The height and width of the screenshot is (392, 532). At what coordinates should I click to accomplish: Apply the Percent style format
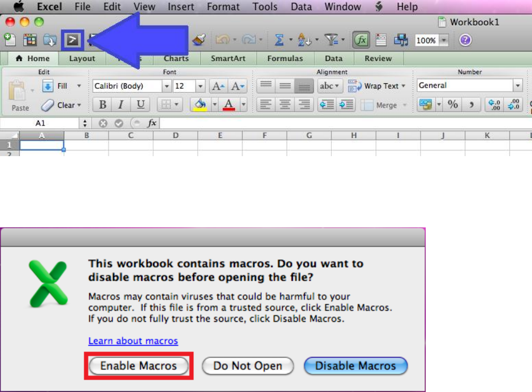(x=453, y=105)
